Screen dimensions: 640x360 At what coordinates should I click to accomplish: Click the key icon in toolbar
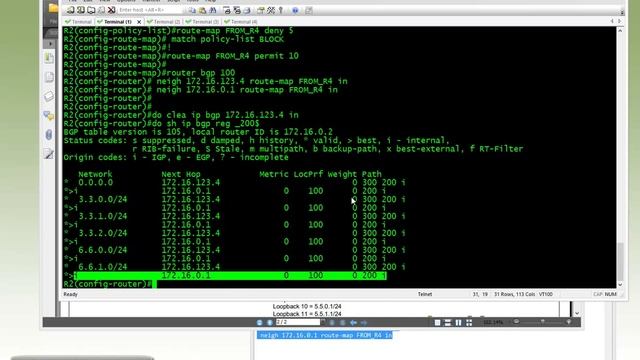click(281, 10)
